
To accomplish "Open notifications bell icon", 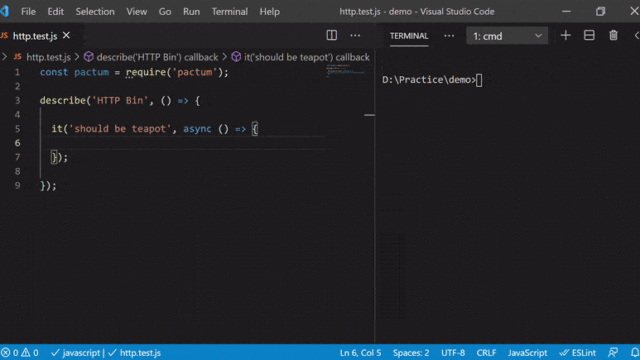I will tap(635, 353).
